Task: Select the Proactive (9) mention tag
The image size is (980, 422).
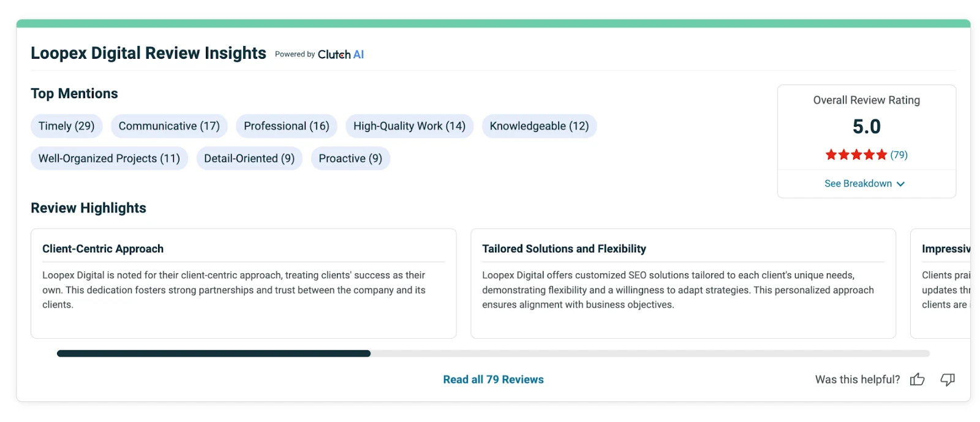Action: [x=350, y=159]
